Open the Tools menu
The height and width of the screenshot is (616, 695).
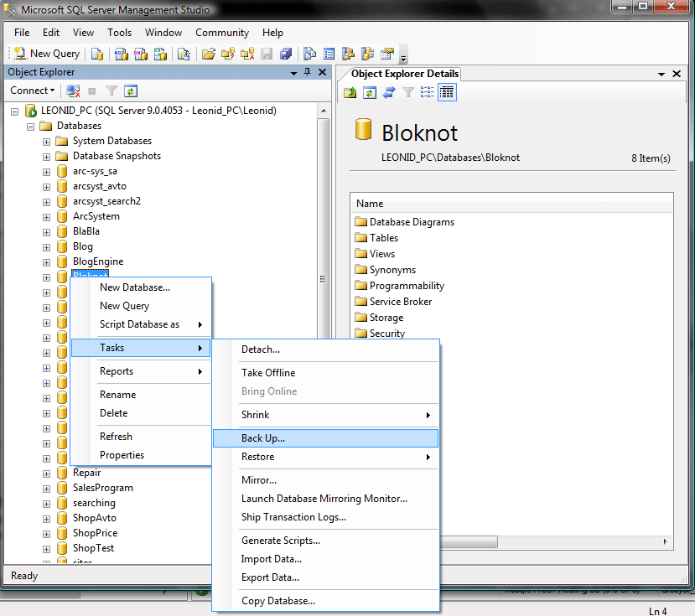pyautogui.click(x=119, y=33)
